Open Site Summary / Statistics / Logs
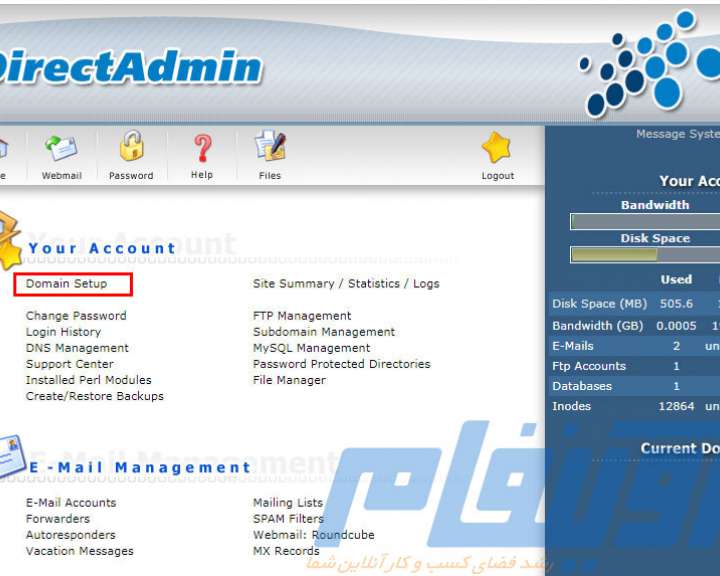This screenshot has height=576, width=720. (346, 283)
